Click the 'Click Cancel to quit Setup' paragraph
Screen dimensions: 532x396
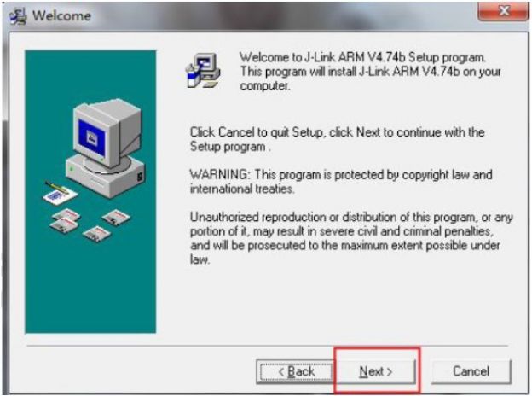(338, 139)
